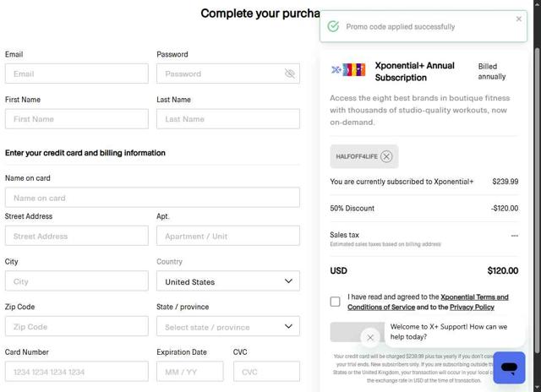Dismiss the promo code applied notification

tap(518, 19)
